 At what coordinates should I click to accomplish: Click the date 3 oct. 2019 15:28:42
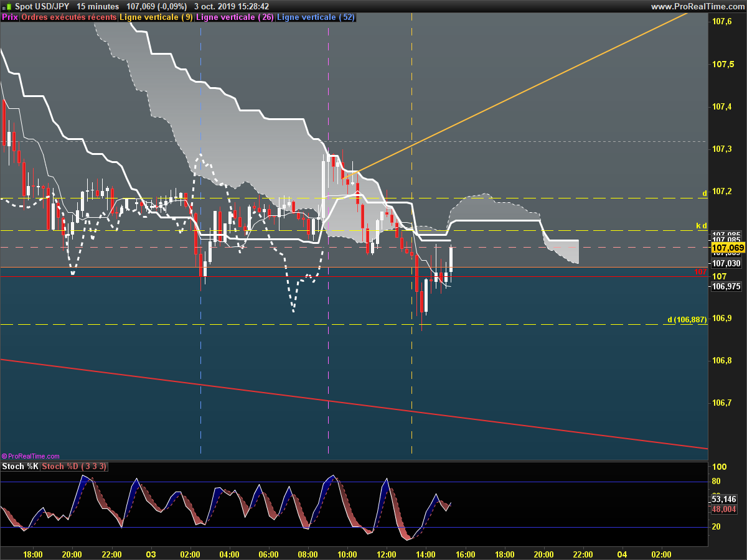coord(232,6)
